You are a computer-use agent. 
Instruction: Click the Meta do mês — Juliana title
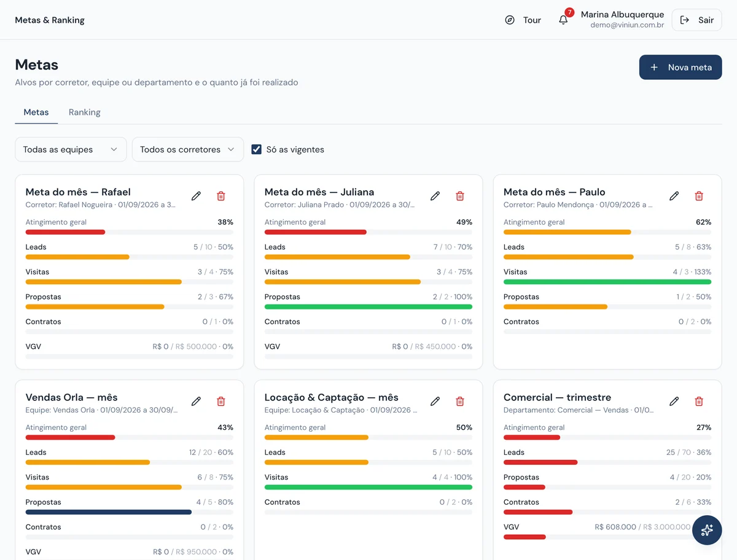point(319,192)
